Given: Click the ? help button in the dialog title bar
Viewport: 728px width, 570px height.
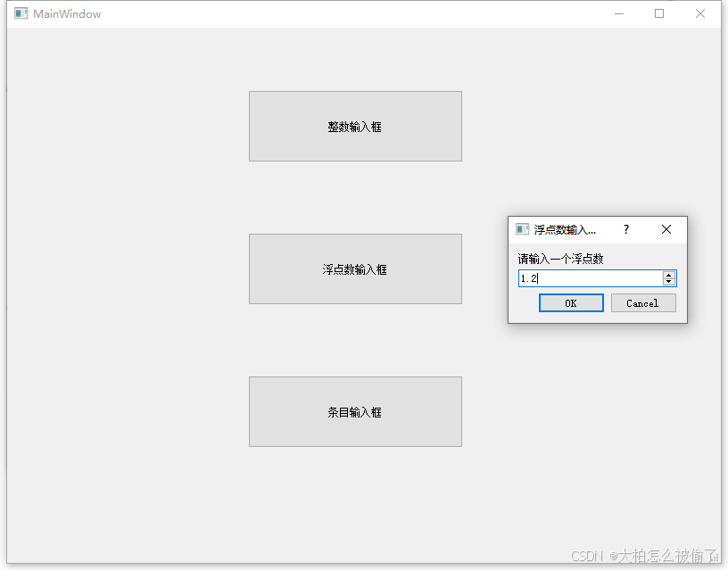Looking at the screenshot, I should pos(626,229).
